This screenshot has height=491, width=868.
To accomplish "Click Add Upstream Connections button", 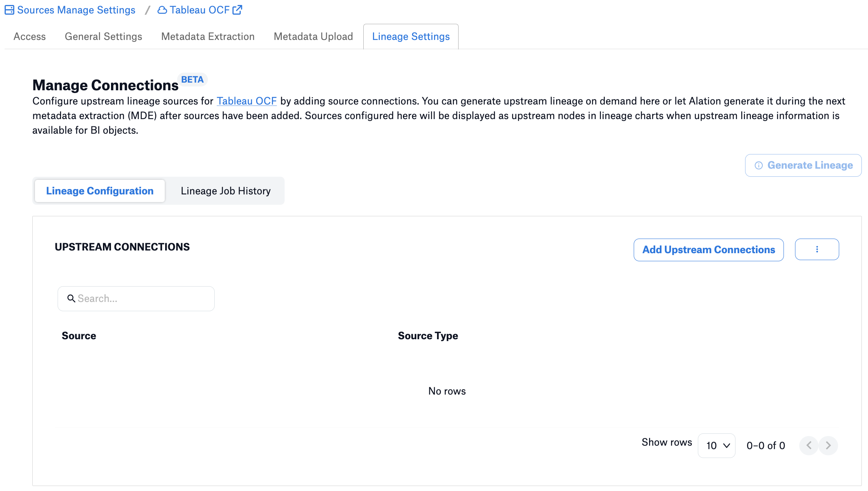I will point(709,250).
